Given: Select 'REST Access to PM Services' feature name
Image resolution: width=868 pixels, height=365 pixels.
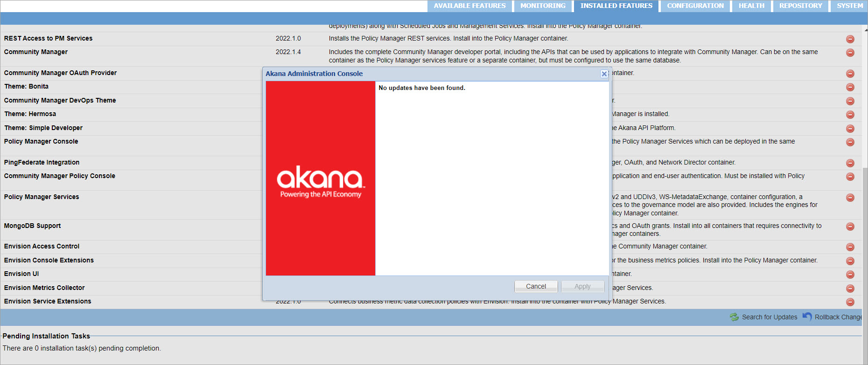Looking at the screenshot, I should [48, 38].
